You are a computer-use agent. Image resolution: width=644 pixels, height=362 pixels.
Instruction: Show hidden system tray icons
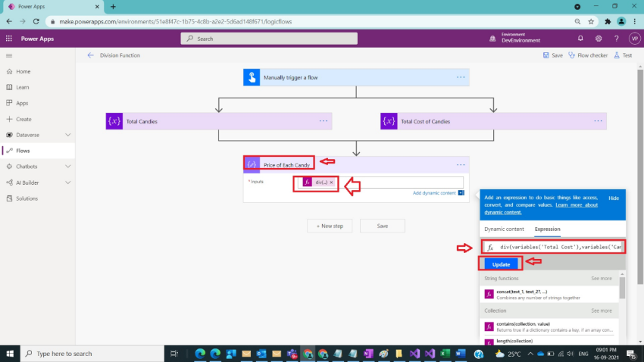(x=530, y=354)
